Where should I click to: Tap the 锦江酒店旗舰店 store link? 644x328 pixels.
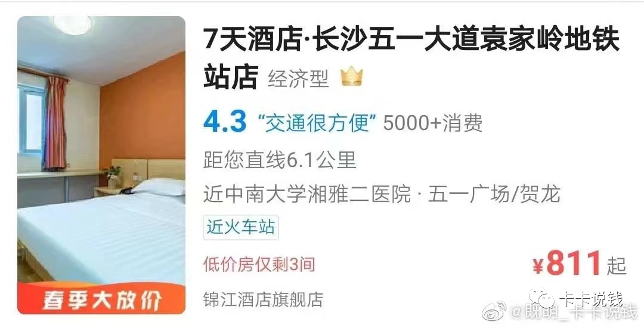pyautogui.click(x=263, y=300)
